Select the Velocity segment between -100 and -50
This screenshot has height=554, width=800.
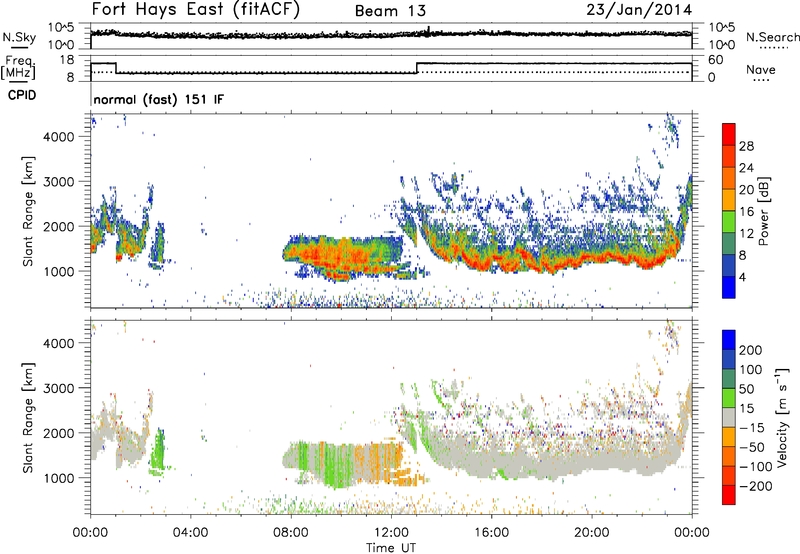click(x=729, y=456)
